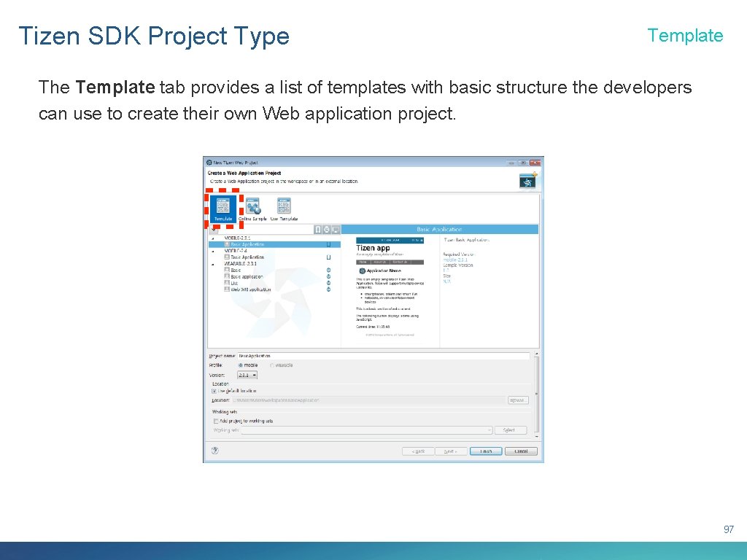
Task: Click the template icon beside MOBILE-2.4 Basic Application
Action: click(x=227, y=257)
